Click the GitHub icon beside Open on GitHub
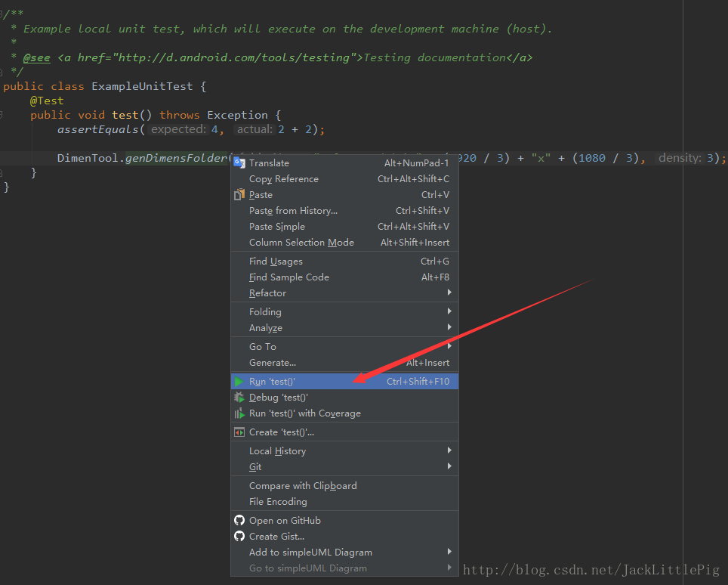 pyautogui.click(x=239, y=521)
